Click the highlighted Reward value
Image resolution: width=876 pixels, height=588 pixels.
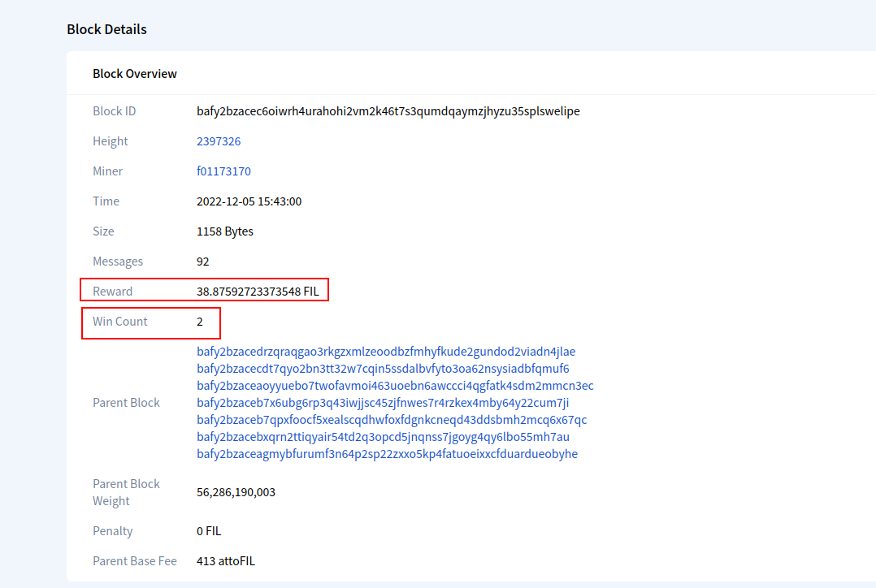point(259,291)
